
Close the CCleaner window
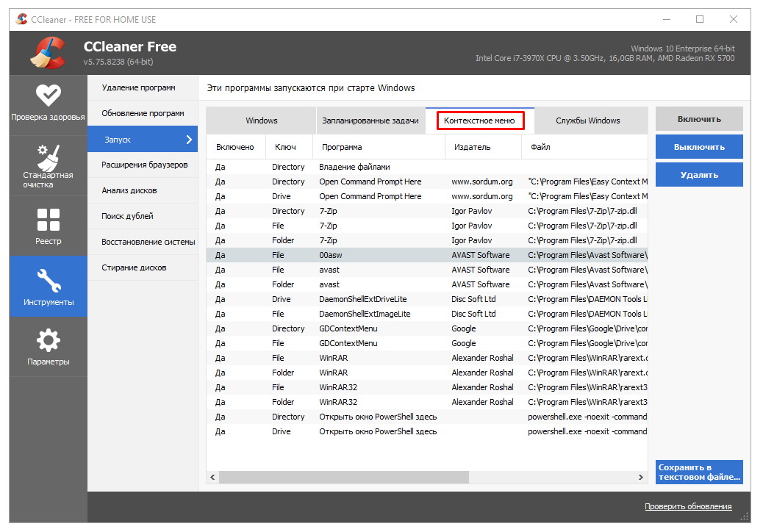point(734,19)
